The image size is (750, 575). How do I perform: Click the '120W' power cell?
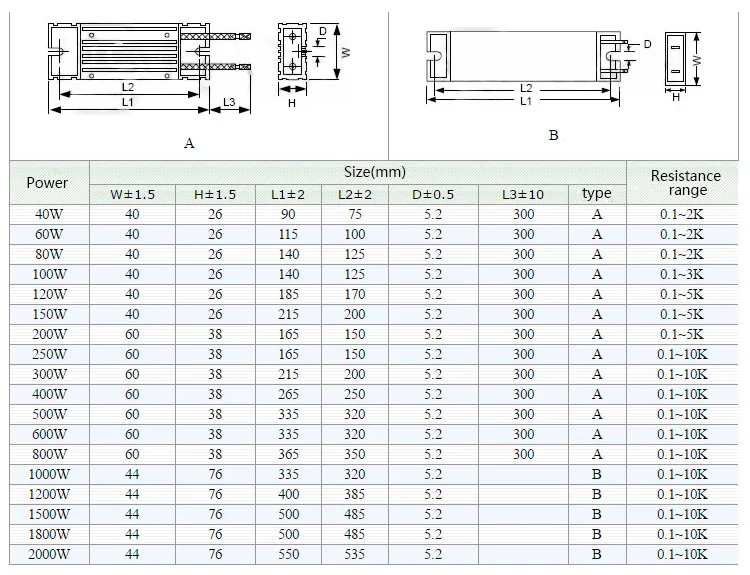point(49,295)
